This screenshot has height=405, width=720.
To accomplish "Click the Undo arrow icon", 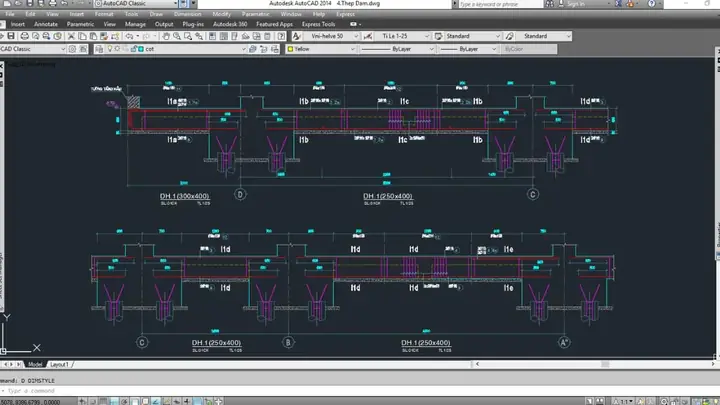I will 129,36.
